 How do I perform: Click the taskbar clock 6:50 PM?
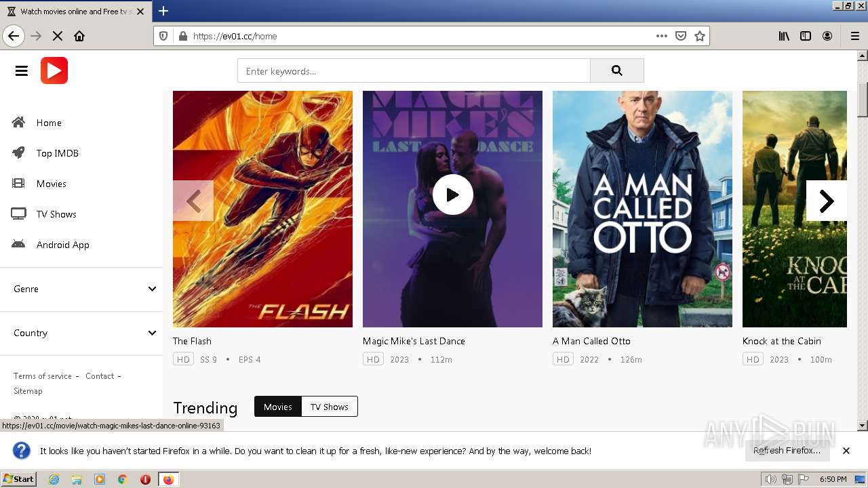(833, 479)
